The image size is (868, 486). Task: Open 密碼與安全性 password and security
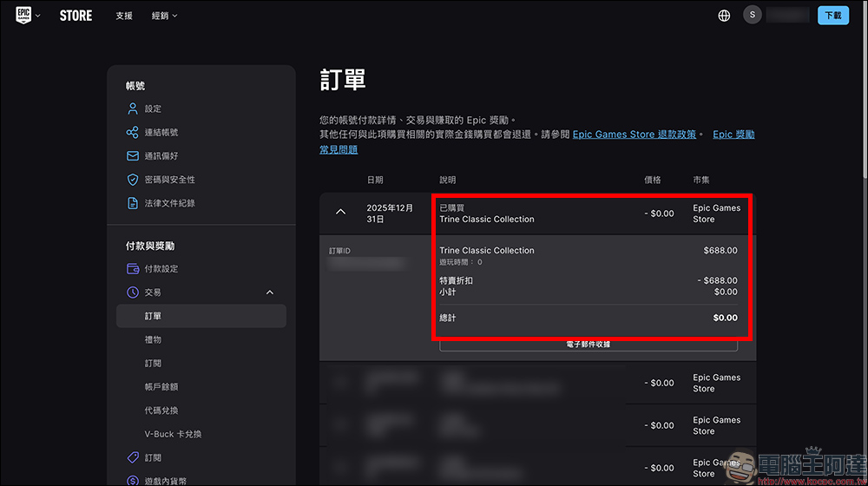click(169, 180)
